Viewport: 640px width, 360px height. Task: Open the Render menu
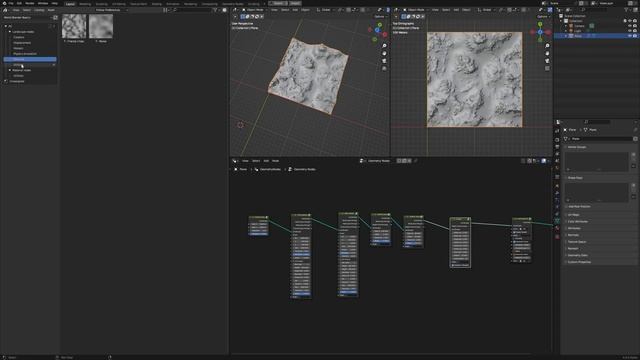point(30,3)
